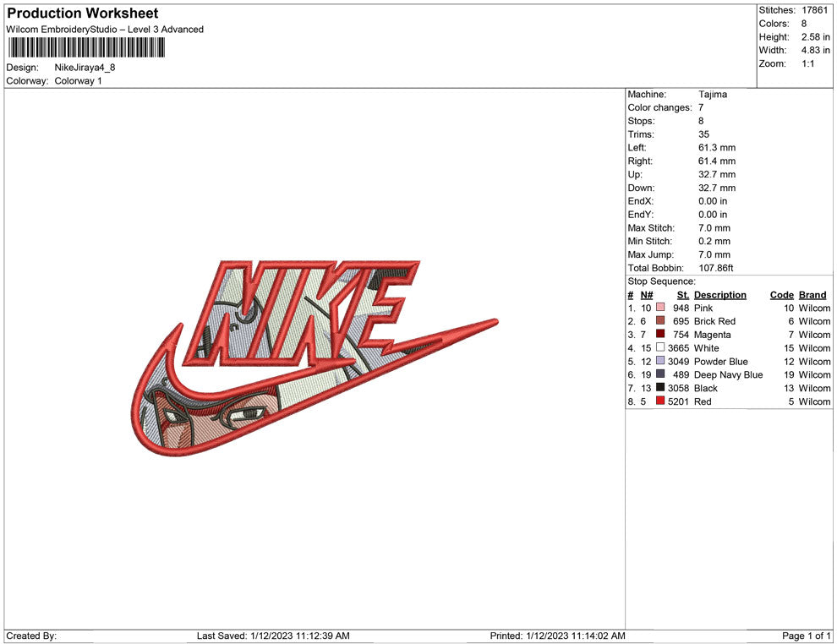Select the Brick Red color swatch

coord(660,320)
